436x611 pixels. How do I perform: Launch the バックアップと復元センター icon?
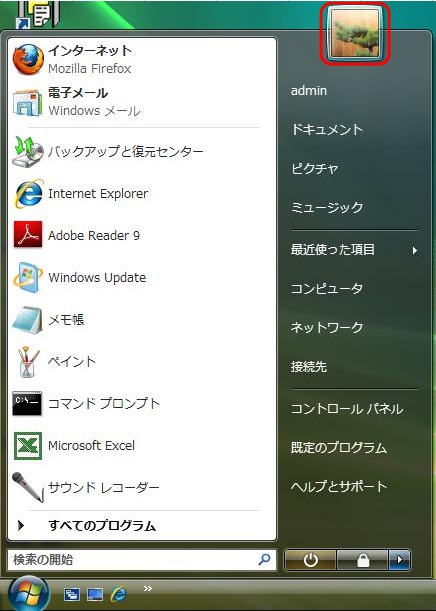(27, 152)
